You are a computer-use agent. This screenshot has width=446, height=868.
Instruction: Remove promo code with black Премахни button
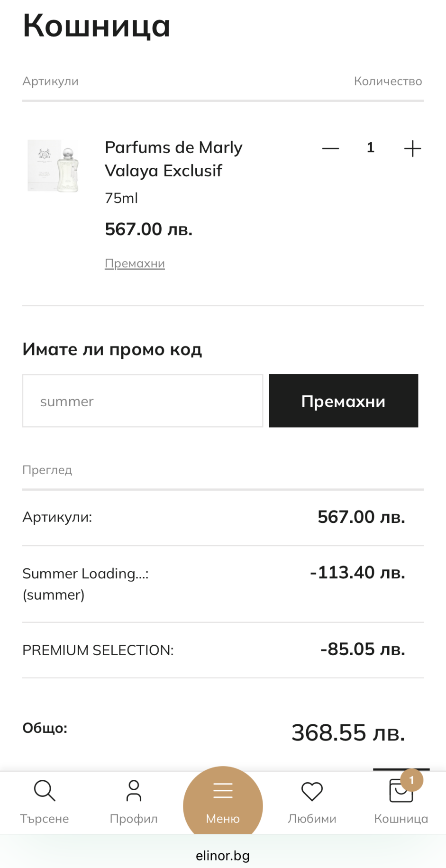(x=343, y=401)
